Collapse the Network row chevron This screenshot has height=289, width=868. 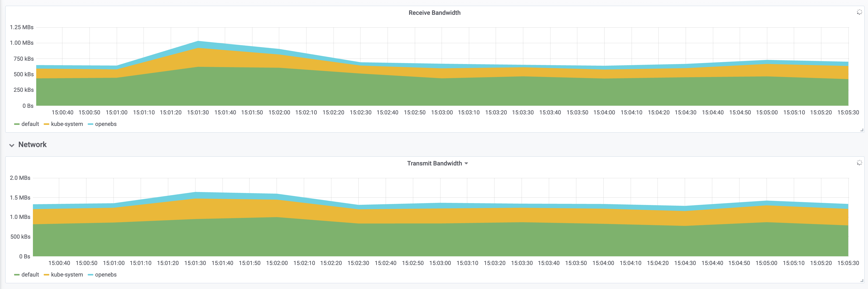[x=12, y=145]
